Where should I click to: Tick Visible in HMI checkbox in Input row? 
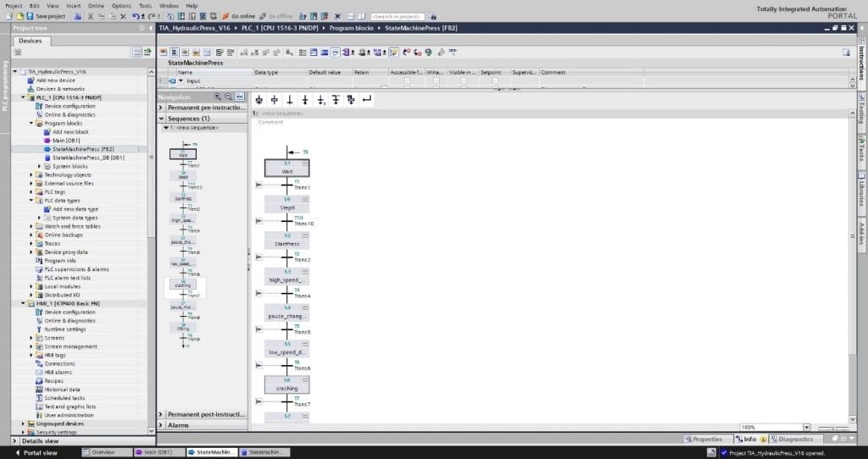464,80
